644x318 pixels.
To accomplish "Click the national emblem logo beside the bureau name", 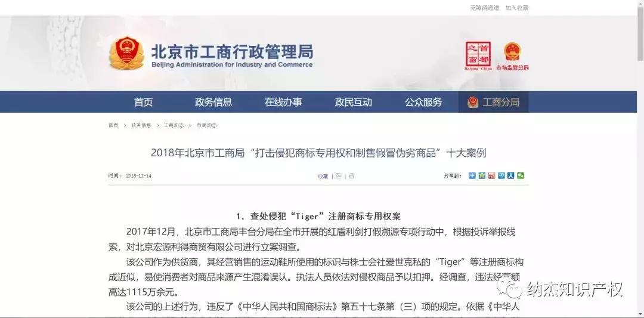I will (126, 53).
